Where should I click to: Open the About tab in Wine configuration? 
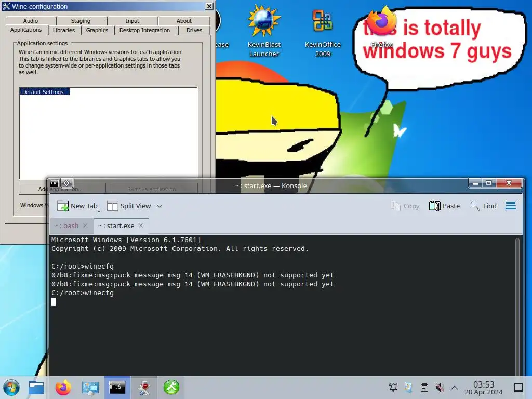(184, 21)
